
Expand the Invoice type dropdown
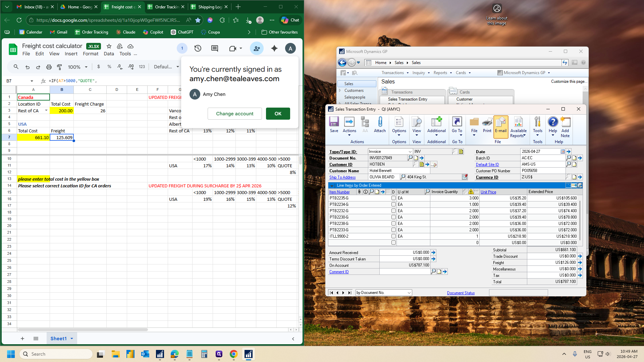pyautogui.click(x=410, y=152)
